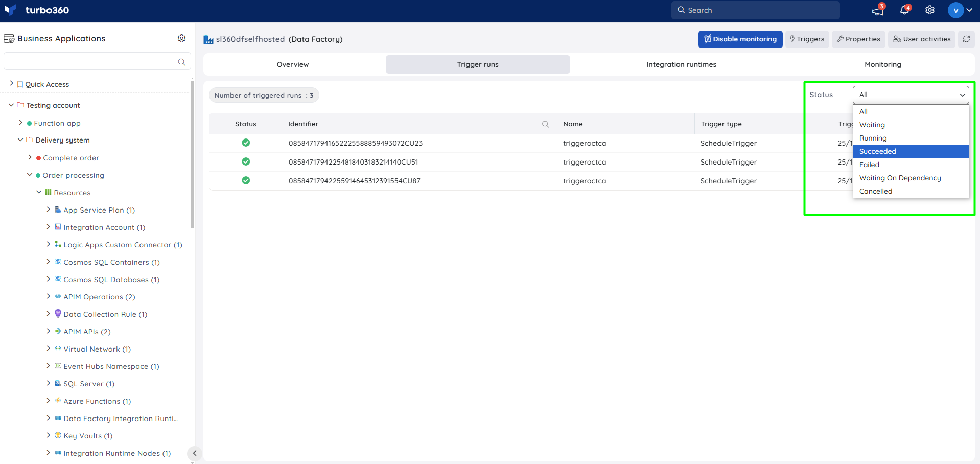Click the Virtual Network icon

pyautogui.click(x=58, y=349)
